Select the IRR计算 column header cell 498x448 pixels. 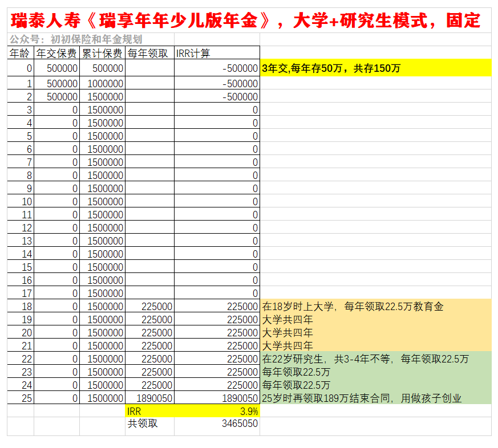217,52
